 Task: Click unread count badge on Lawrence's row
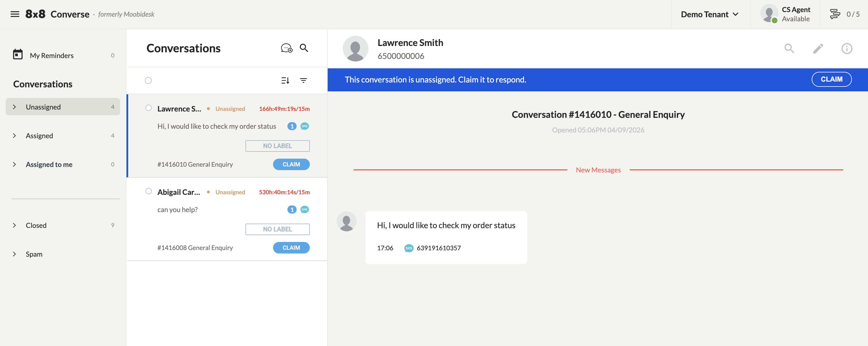coord(292,126)
